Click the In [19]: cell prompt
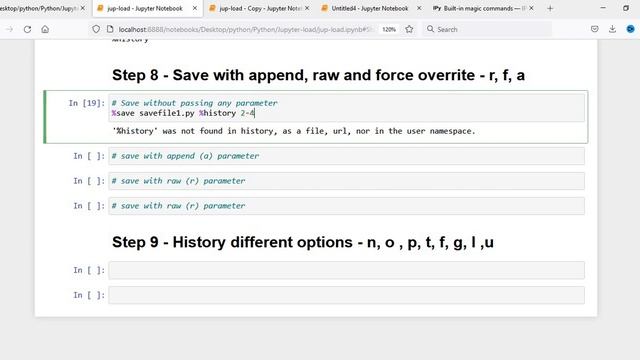Viewport: 640px width, 360px height. click(87, 103)
